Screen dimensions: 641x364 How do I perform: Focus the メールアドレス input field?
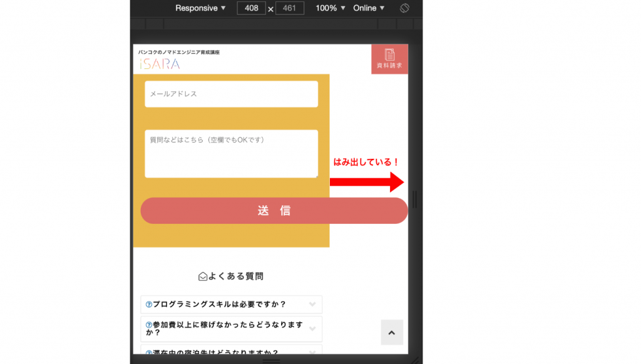[x=231, y=94]
